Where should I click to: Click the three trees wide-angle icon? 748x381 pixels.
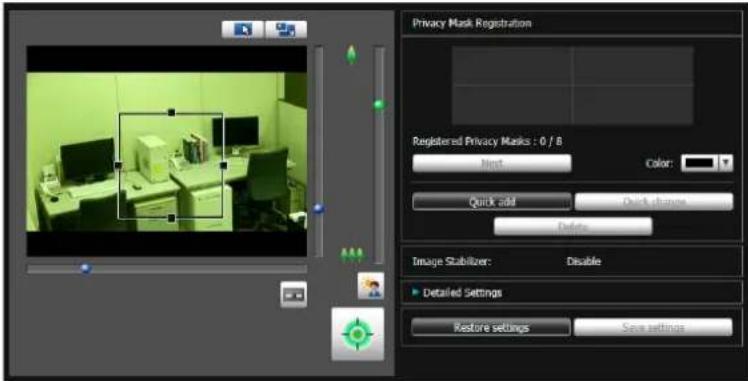pos(352,255)
